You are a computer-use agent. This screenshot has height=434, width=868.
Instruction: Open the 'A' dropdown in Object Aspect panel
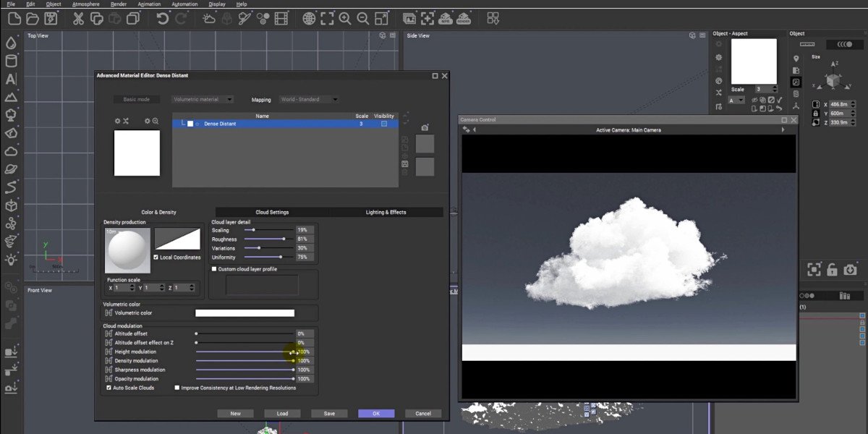pos(736,100)
